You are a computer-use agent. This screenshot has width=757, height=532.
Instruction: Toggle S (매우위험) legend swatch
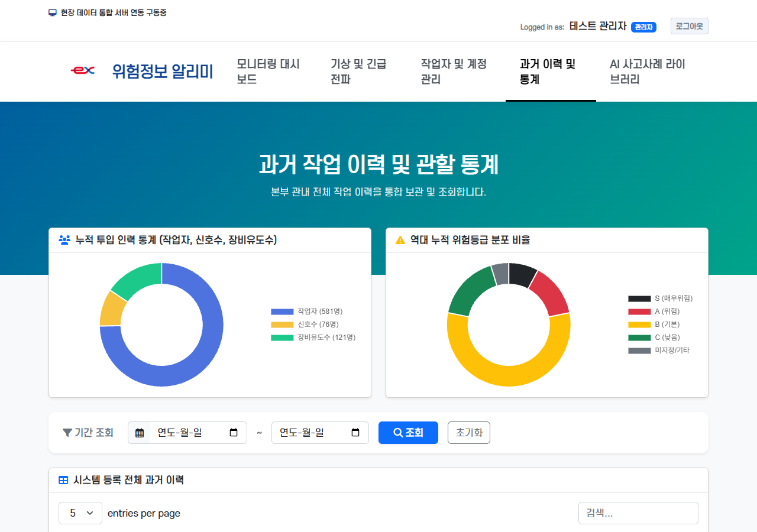point(639,299)
